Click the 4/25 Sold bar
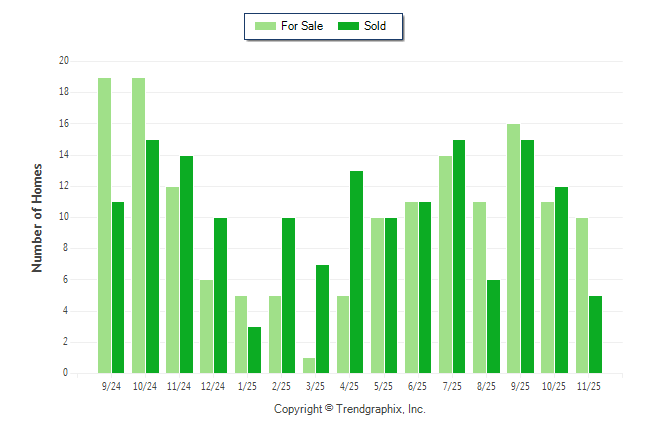The width and height of the screenshot is (646, 434). 356,272
